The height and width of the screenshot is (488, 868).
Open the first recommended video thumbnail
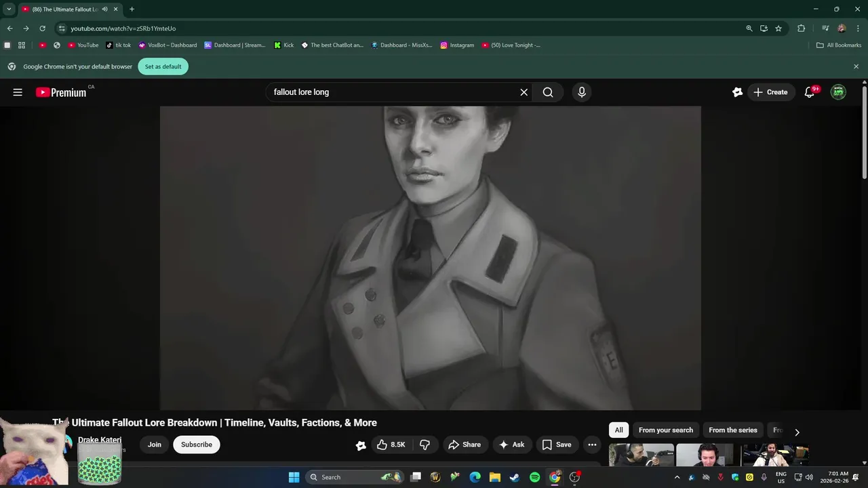pos(641,455)
